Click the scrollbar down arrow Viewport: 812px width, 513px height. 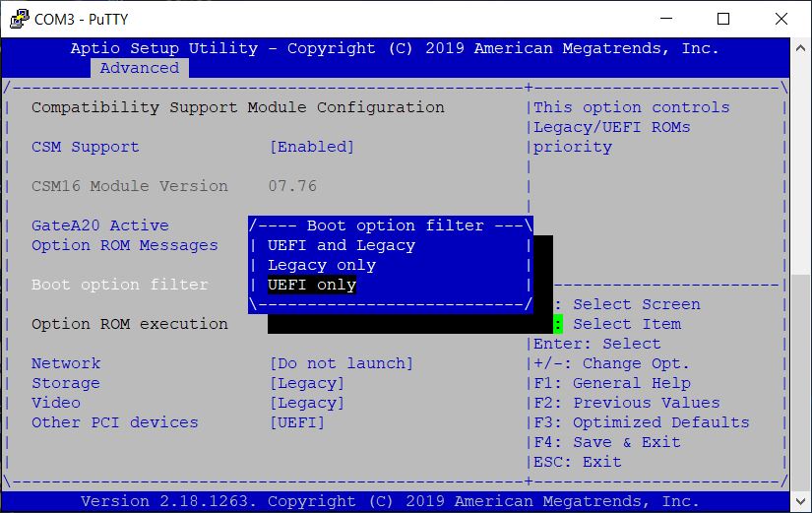point(800,501)
